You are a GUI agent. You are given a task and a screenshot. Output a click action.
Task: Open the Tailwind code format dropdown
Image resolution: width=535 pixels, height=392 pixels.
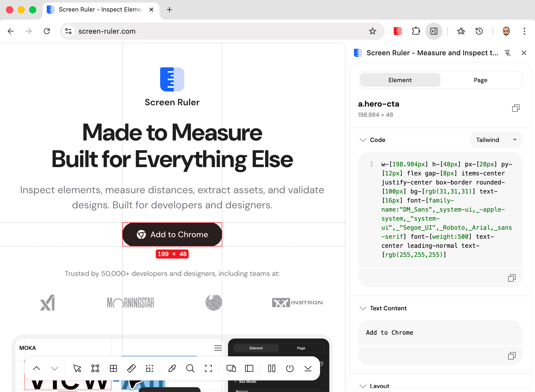click(x=496, y=140)
